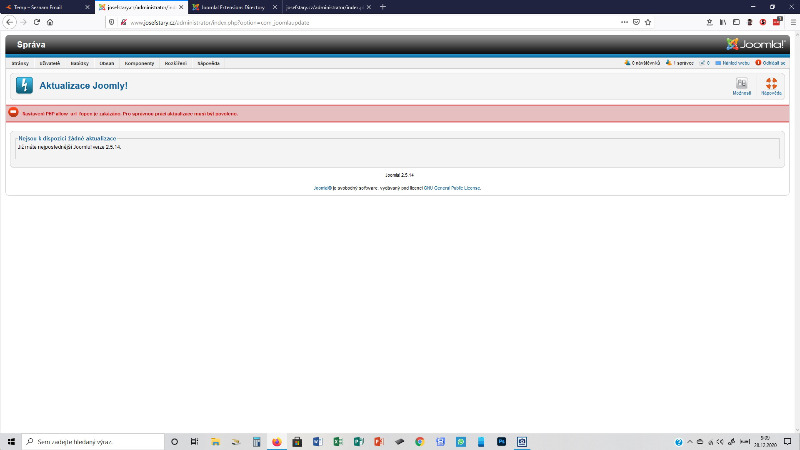Open Chrome from the taskbar

(x=419, y=441)
